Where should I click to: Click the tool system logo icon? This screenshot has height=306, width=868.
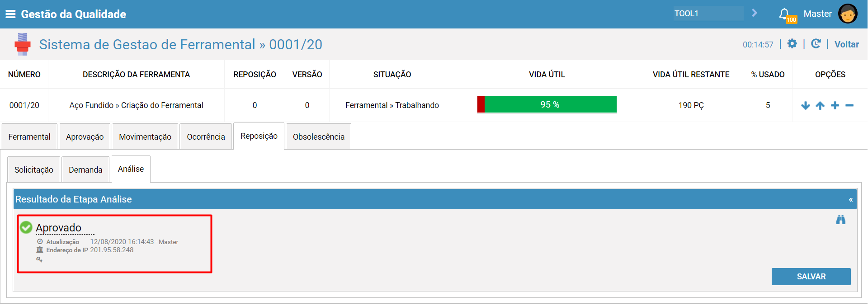coord(22,44)
